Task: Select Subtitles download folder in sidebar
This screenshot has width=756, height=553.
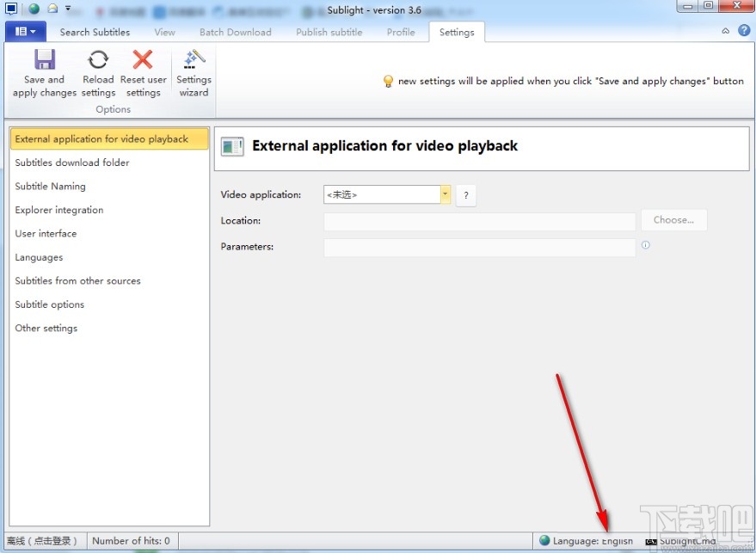Action: (x=72, y=163)
